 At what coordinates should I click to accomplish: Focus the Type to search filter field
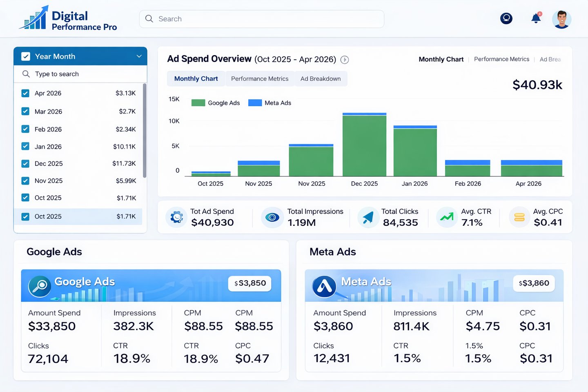coord(80,74)
